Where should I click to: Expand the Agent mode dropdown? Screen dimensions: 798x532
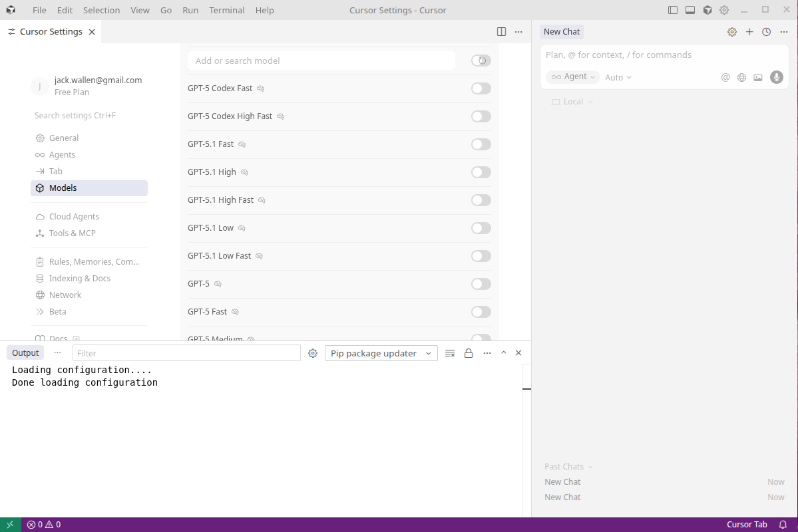[573, 77]
